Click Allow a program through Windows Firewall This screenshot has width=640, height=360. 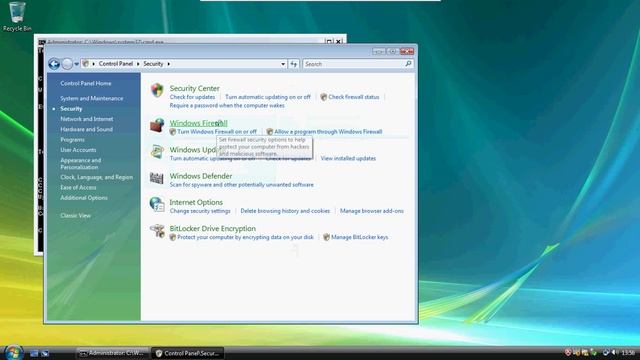(x=328, y=132)
